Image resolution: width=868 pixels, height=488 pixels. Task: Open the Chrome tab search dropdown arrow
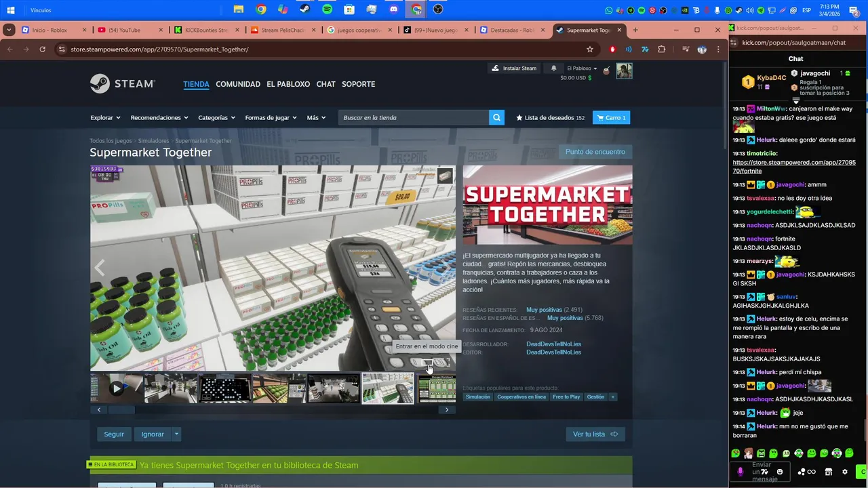(9, 30)
